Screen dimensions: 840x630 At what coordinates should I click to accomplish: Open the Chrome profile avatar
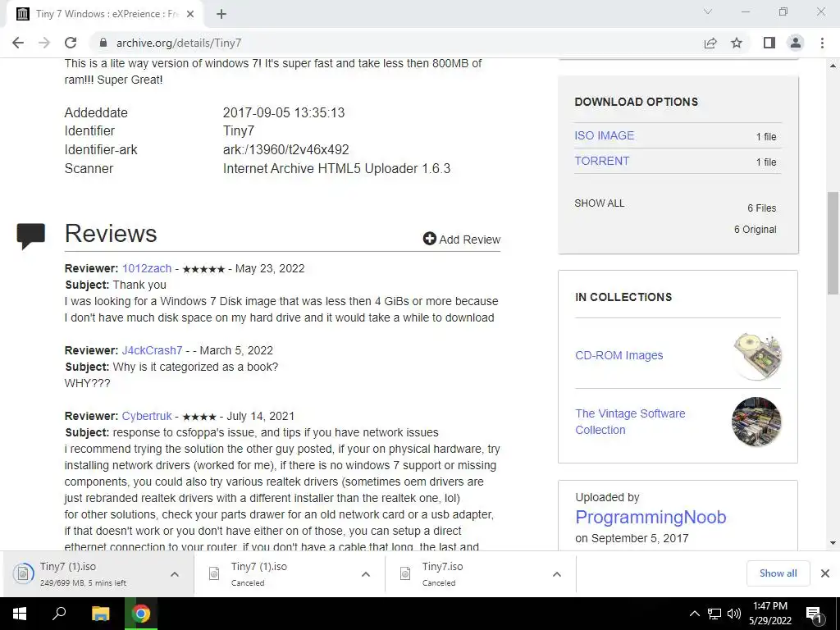796,43
